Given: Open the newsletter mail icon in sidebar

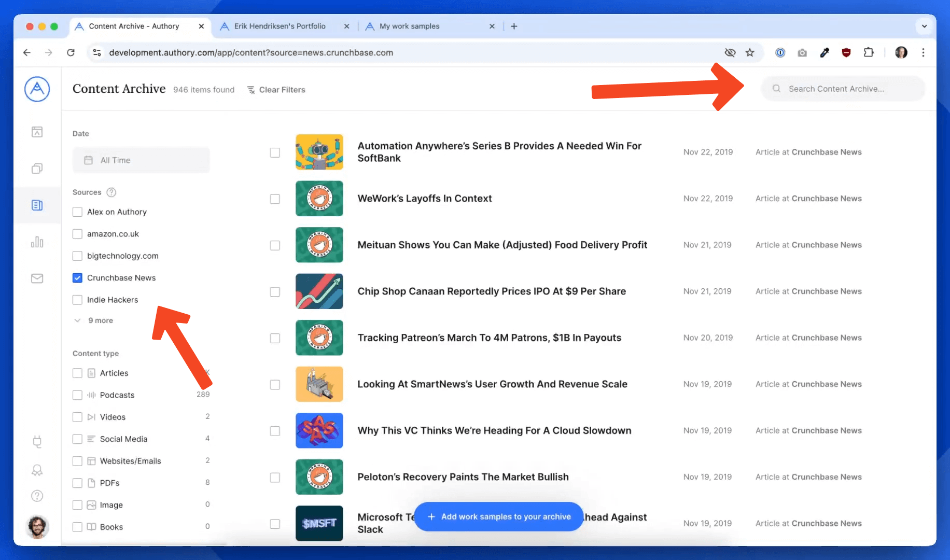Looking at the screenshot, I should (x=37, y=278).
